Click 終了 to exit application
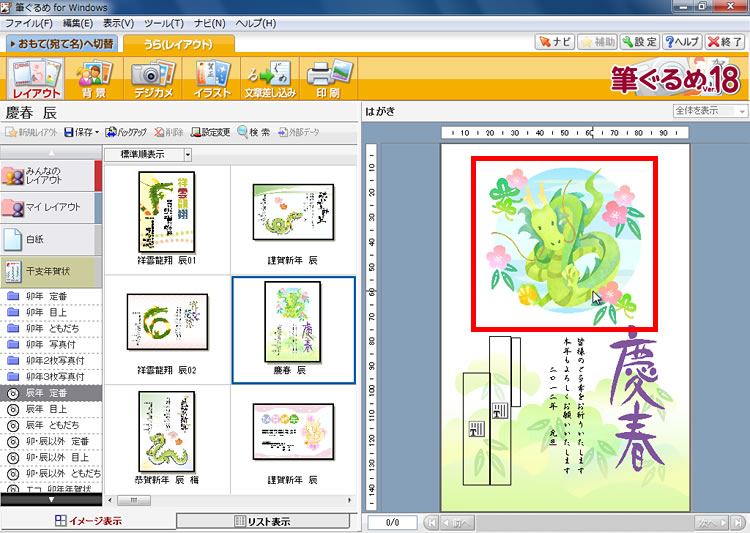This screenshot has height=533, width=750. [x=725, y=42]
